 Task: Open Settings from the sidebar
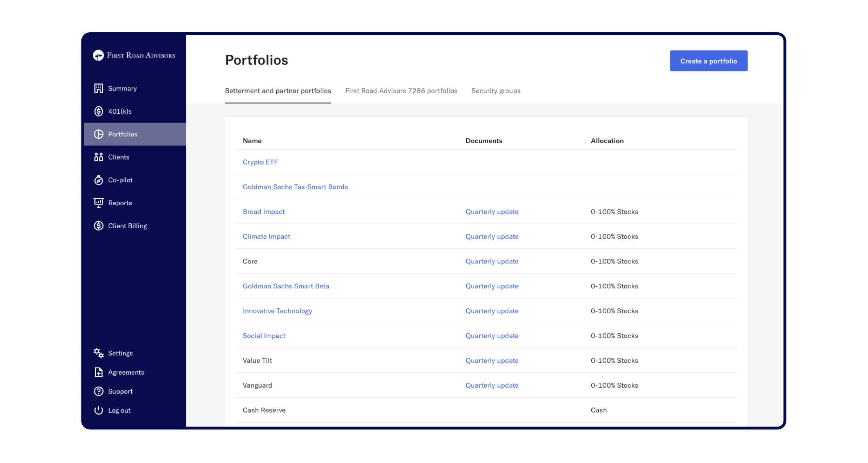point(120,353)
